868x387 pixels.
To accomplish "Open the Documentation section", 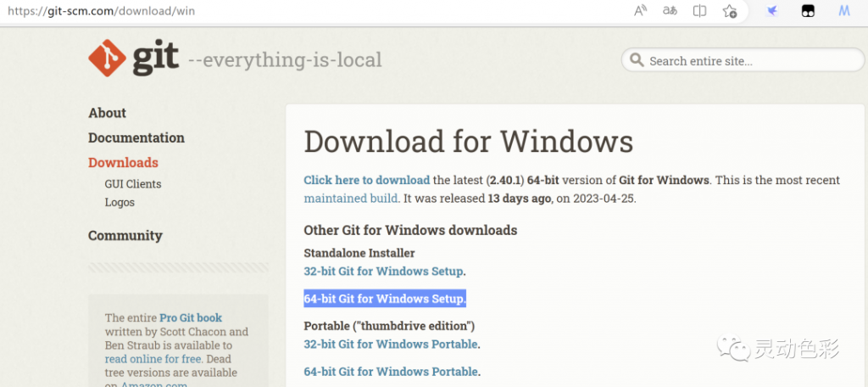I will point(136,138).
